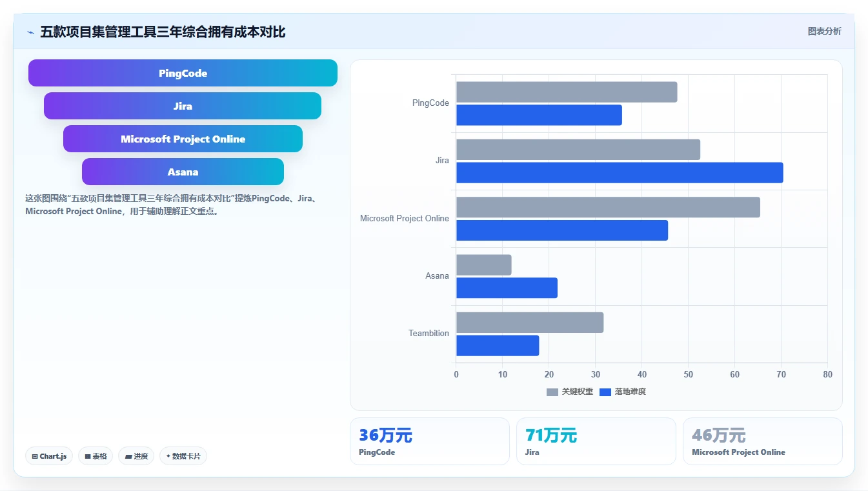
Task: Click the 图表分析 label in the header
Action: [x=825, y=31]
